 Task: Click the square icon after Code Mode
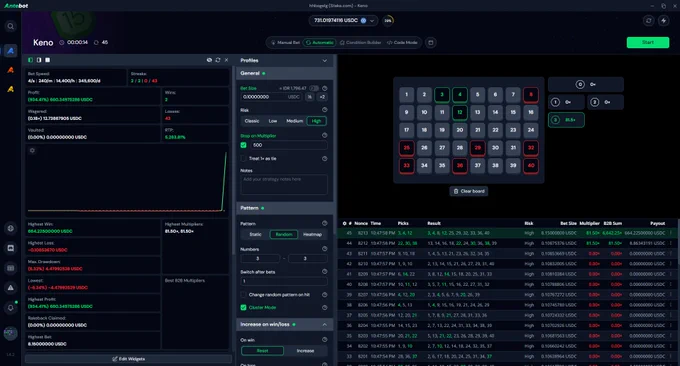(x=431, y=42)
